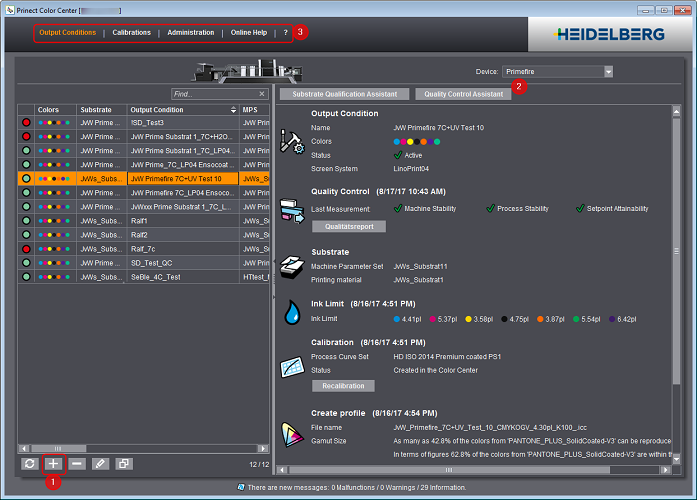Edit the selected output condition
The image size is (697, 500).
click(100, 464)
